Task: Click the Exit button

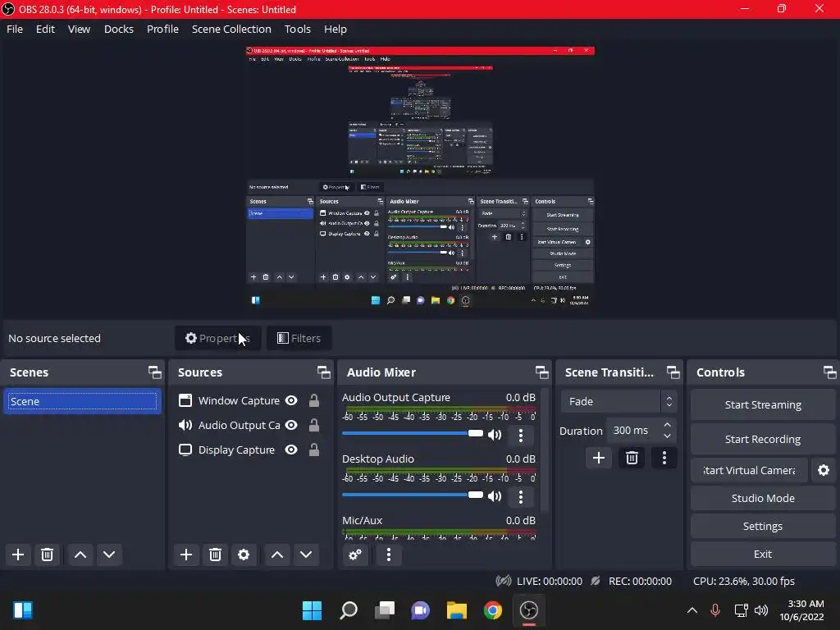Action: click(763, 554)
